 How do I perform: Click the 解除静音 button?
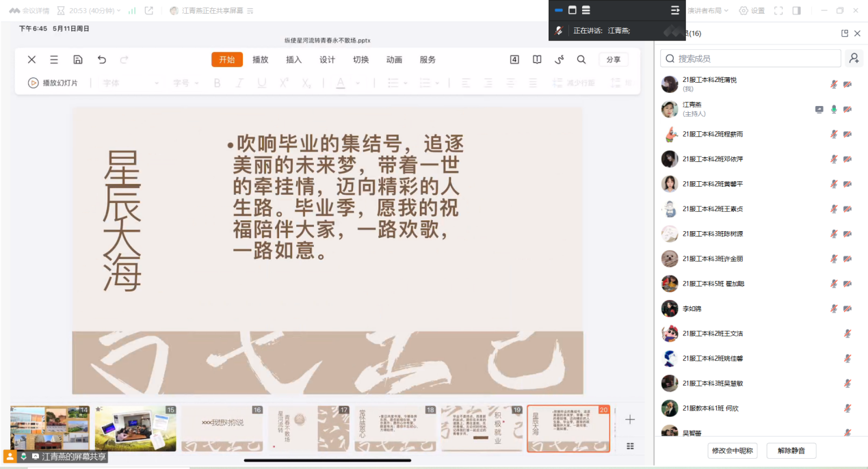791,451
